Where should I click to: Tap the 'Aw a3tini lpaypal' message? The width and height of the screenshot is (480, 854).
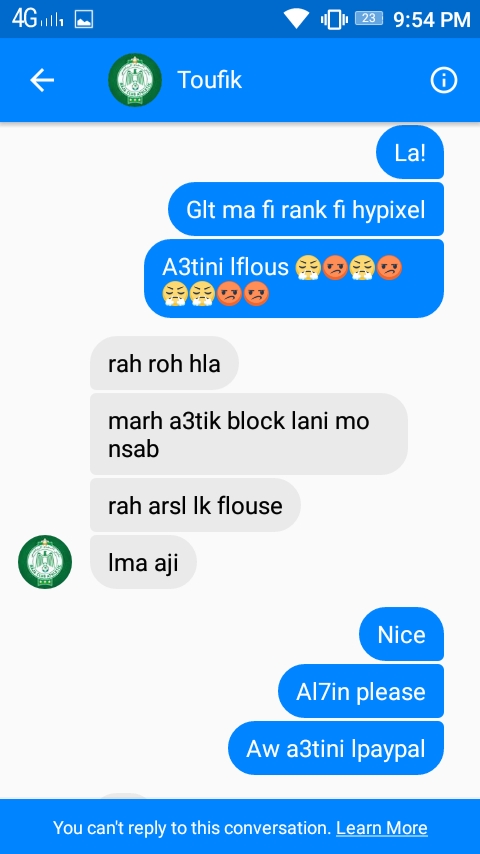coord(336,748)
